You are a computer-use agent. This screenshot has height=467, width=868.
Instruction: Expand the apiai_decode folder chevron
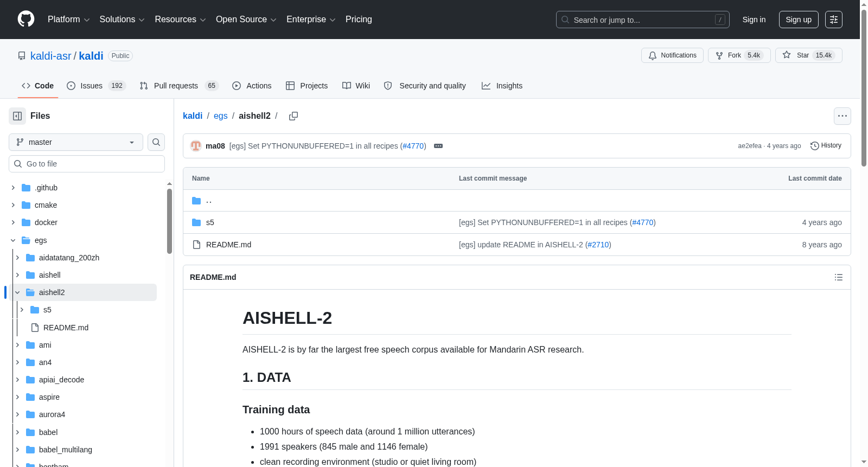(17, 380)
